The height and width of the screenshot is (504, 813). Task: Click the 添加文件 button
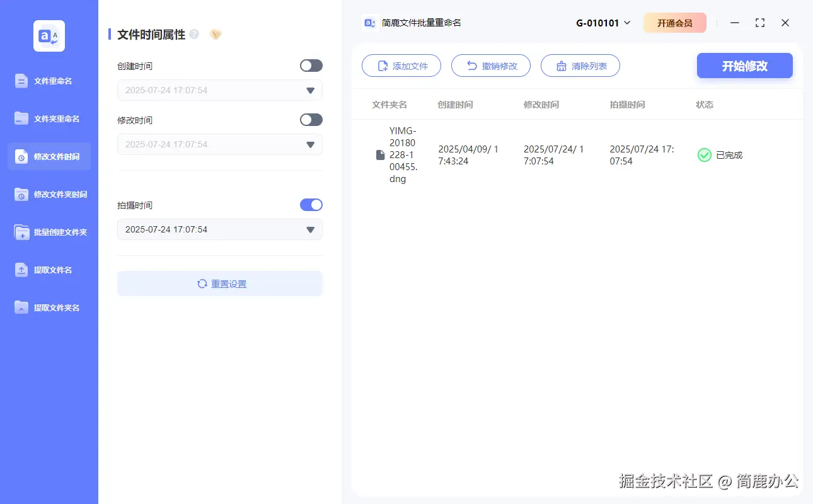pyautogui.click(x=401, y=66)
